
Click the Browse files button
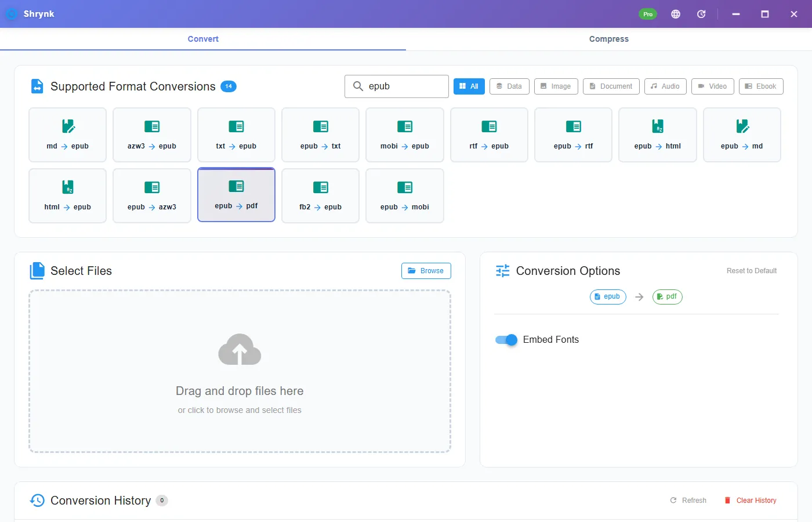pyautogui.click(x=426, y=271)
